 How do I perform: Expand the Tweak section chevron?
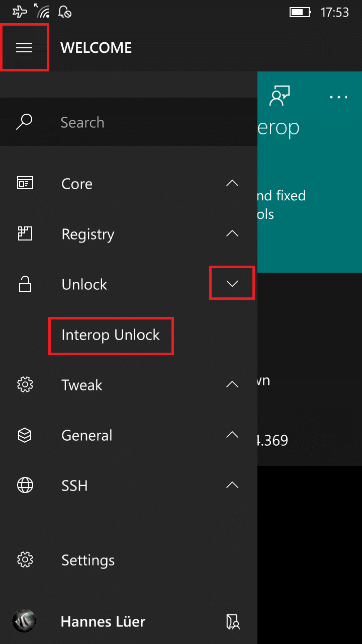pyautogui.click(x=232, y=384)
